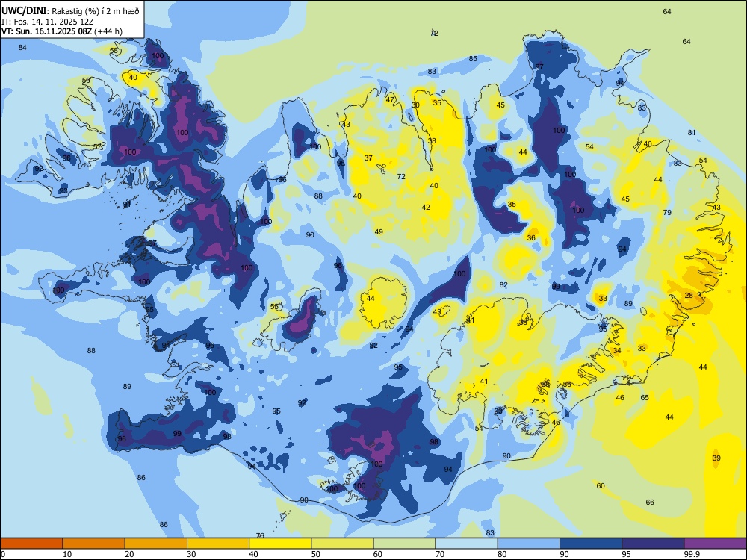Click the humidity value '81' on the map

click(x=692, y=132)
